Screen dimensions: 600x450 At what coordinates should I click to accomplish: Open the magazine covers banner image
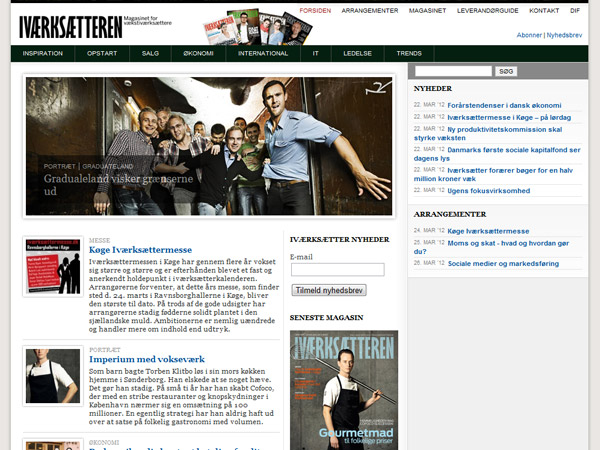(258, 28)
